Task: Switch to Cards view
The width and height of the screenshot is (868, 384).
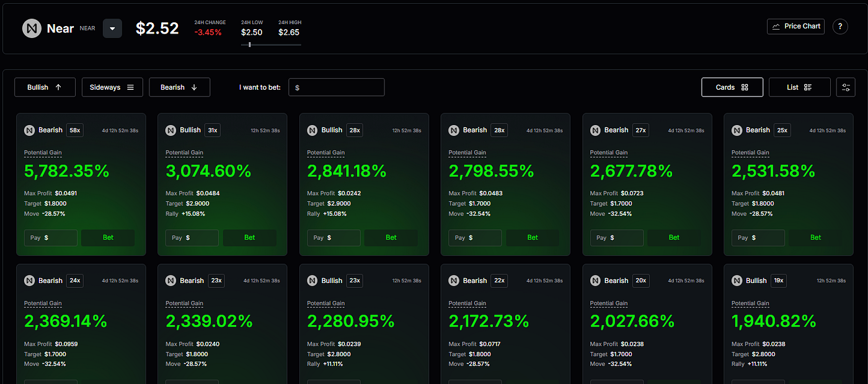Action: (732, 87)
